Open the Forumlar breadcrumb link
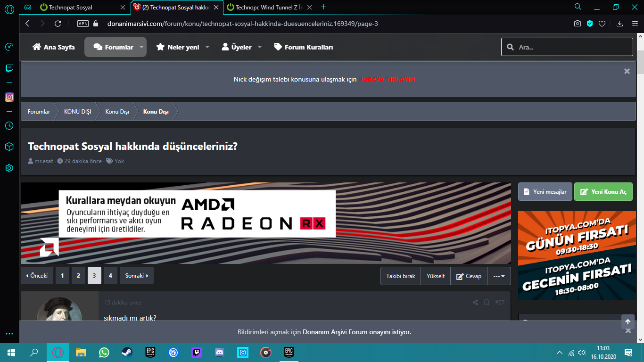 tap(39, 112)
